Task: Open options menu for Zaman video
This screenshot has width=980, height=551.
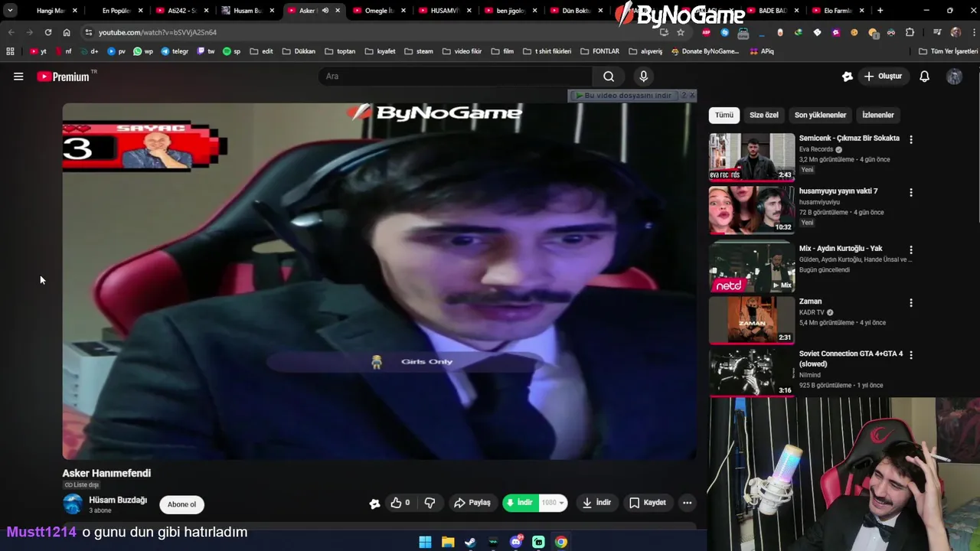Action: pyautogui.click(x=910, y=302)
